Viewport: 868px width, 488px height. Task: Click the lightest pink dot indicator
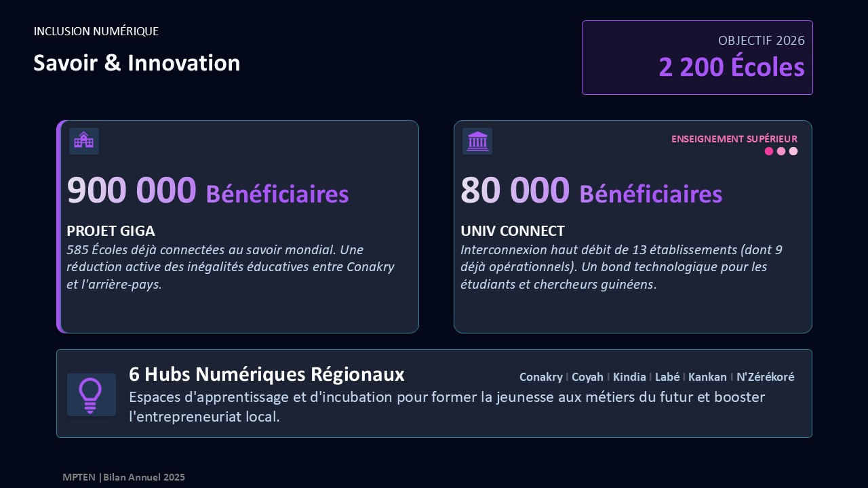point(793,151)
